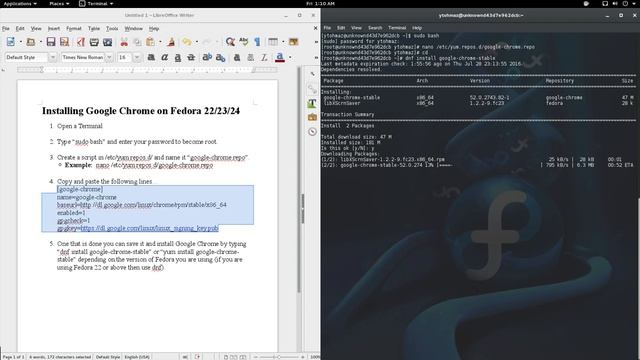Expand the Undo history dropdown arrow
Image resolution: width=640 pixels, height=360 pixels.
click(x=197, y=42)
